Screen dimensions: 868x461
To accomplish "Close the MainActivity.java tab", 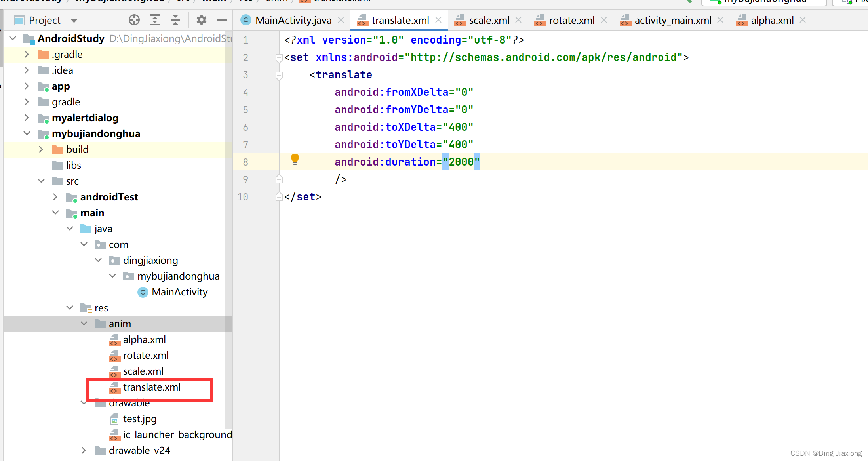I will click(x=341, y=20).
